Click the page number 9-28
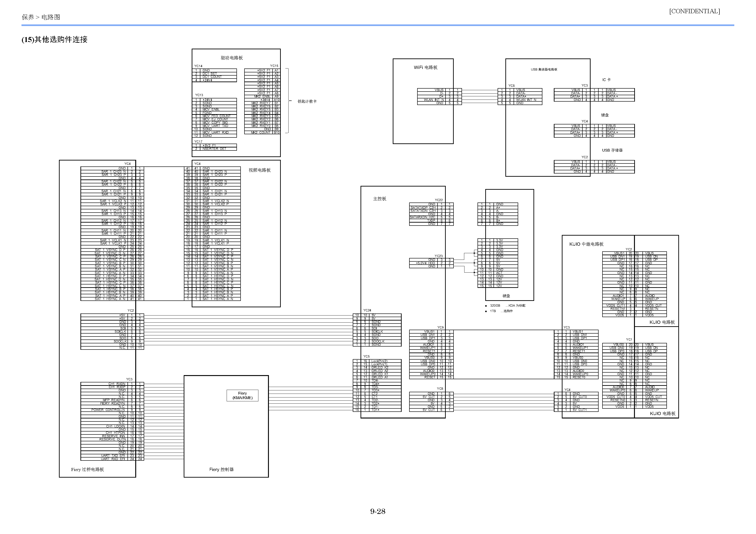756x534 pixels. click(x=378, y=511)
